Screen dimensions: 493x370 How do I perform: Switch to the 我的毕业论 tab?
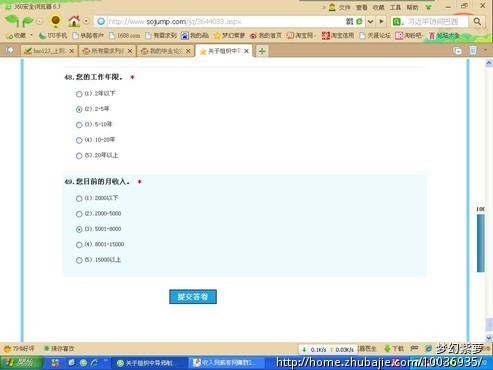(166, 51)
